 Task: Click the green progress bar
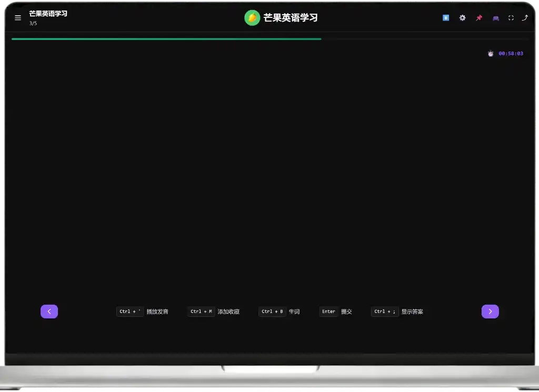[166, 39]
